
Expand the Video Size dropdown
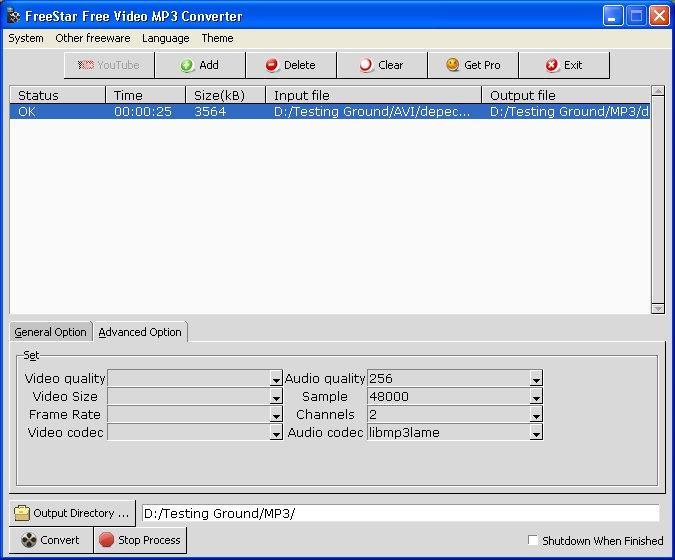[276, 397]
